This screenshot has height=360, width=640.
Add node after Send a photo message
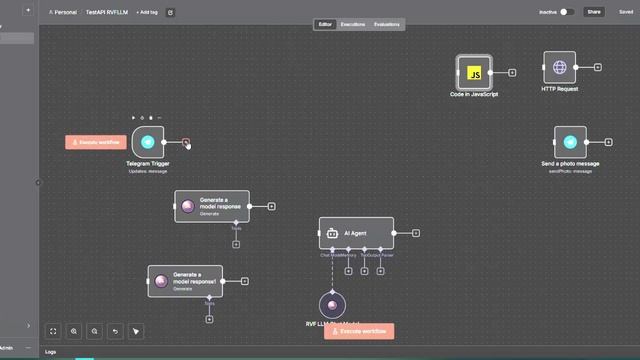pyautogui.click(x=608, y=142)
